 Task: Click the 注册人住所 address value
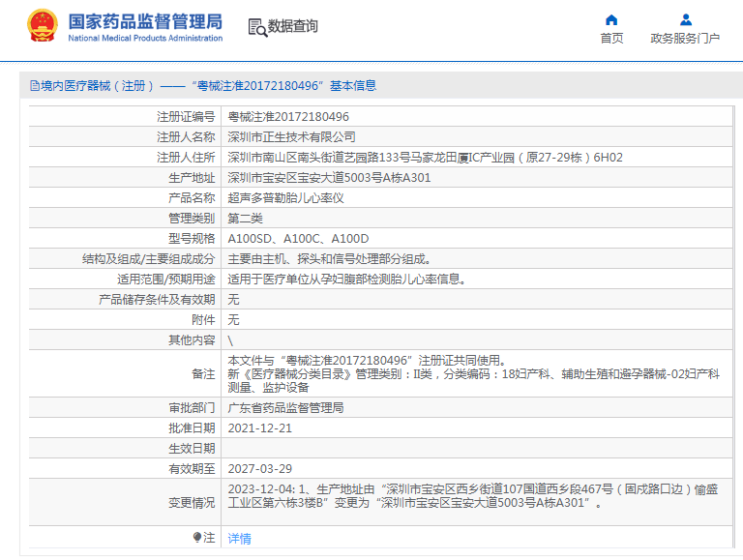pyautogui.click(x=425, y=158)
